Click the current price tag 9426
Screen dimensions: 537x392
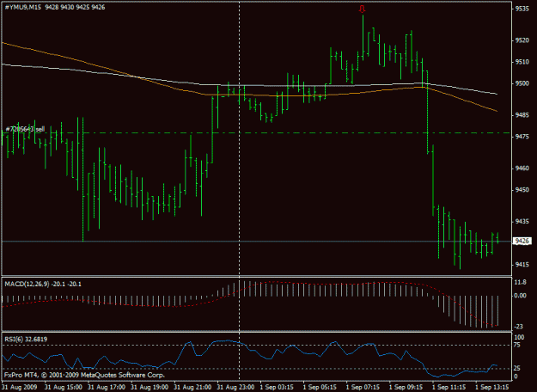[522, 242]
